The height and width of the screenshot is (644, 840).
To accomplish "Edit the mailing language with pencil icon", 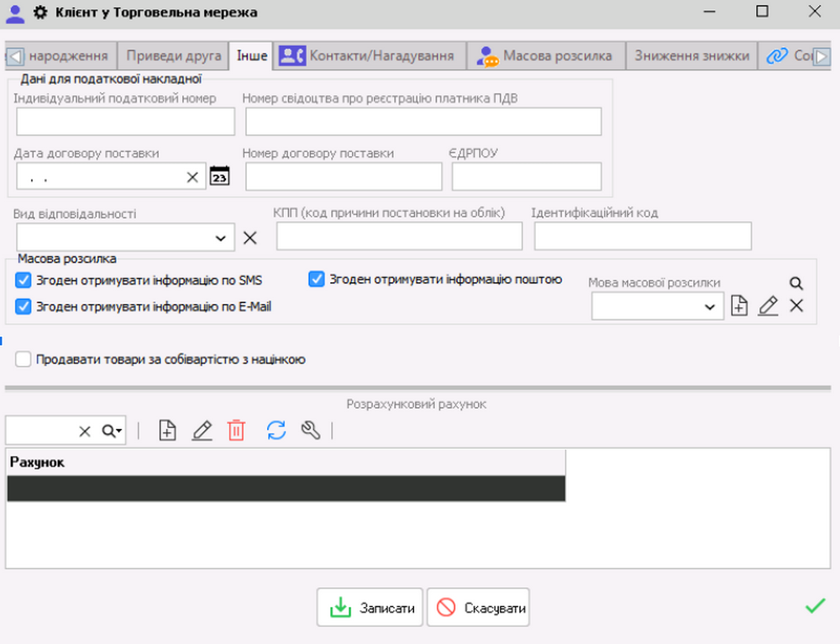I will click(768, 306).
